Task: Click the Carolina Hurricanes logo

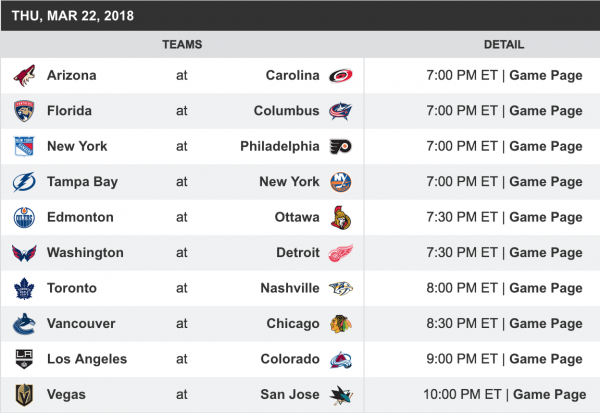Action: (340, 76)
